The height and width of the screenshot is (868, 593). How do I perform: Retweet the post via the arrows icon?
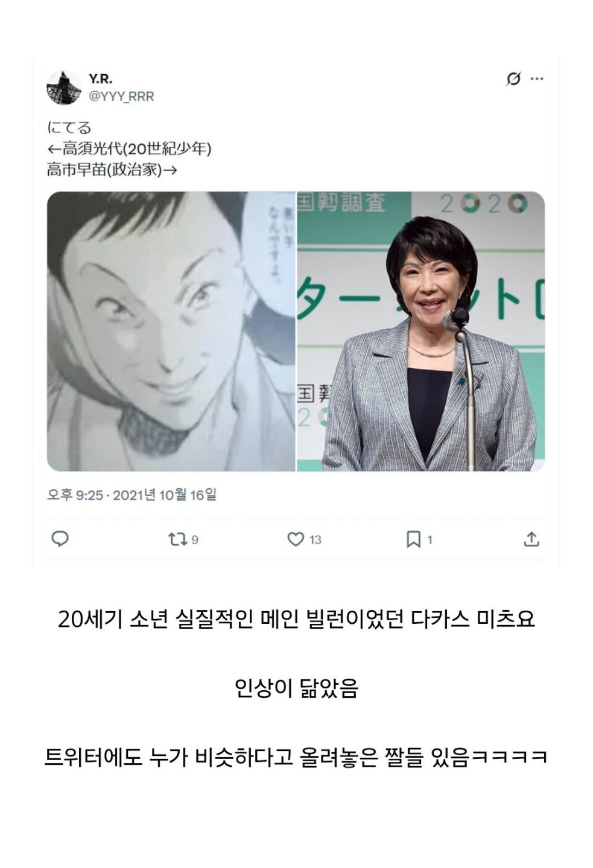click(x=177, y=539)
